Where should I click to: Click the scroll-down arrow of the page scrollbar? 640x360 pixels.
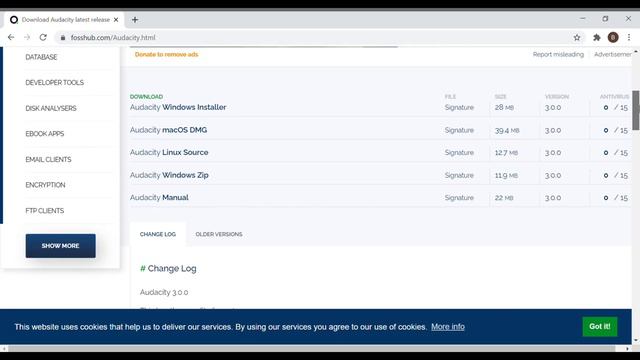(636, 340)
